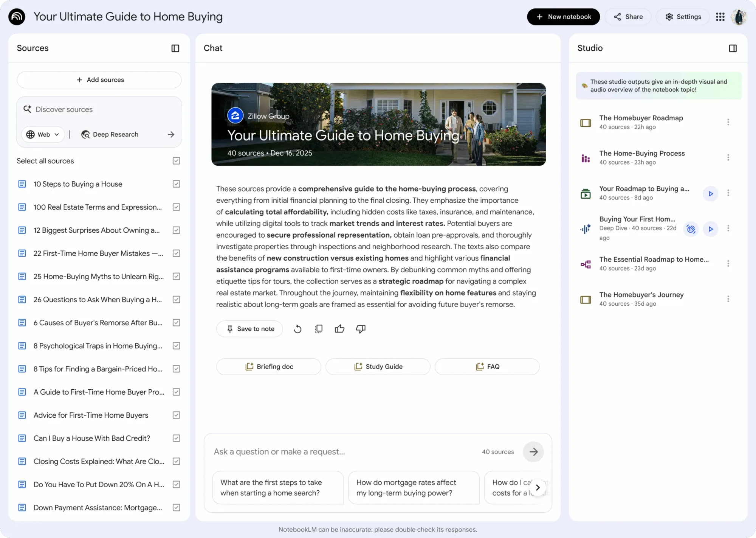Open the Share menu
Image resolution: width=756 pixels, height=538 pixels.
click(x=627, y=17)
